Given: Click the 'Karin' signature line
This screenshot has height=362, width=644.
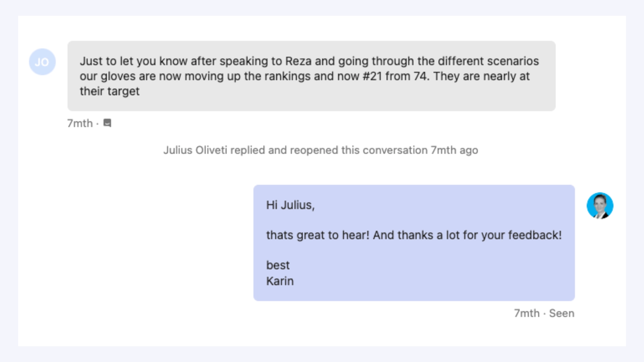Looking at the screenshot, I should point(280,281).
